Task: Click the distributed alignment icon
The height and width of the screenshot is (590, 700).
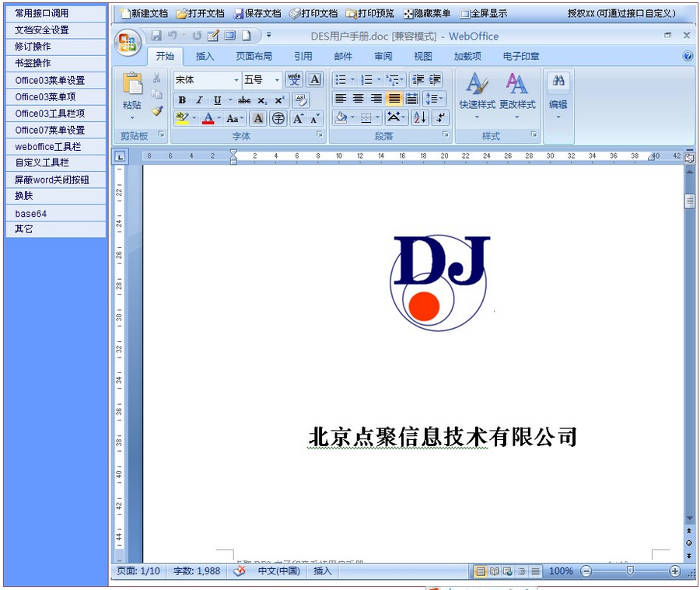Action: (411, 99)
